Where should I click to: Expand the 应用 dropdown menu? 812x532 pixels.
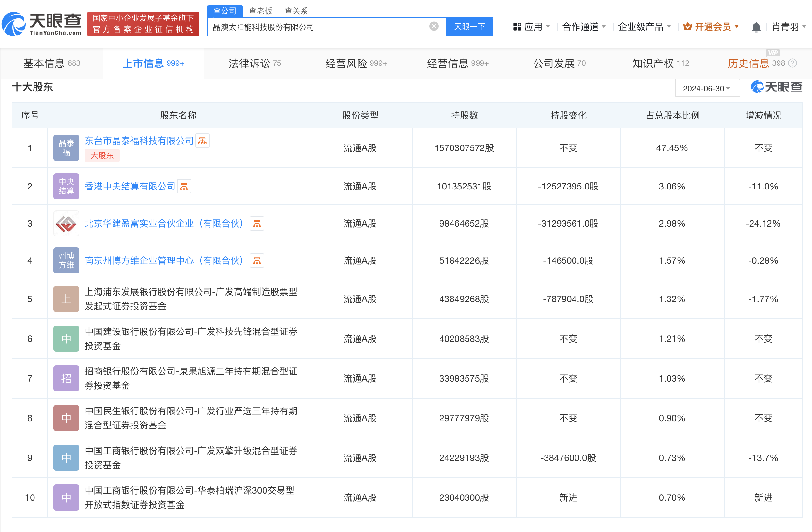point(532,27)
